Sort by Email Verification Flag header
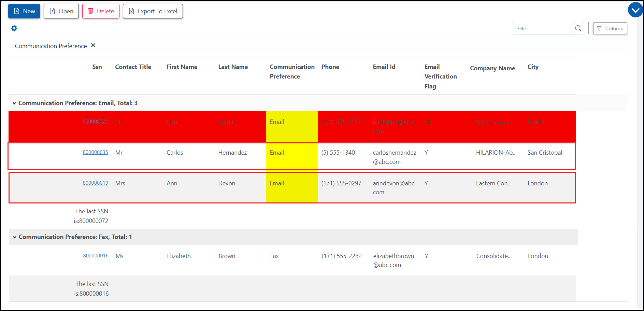 coord(441,76)
